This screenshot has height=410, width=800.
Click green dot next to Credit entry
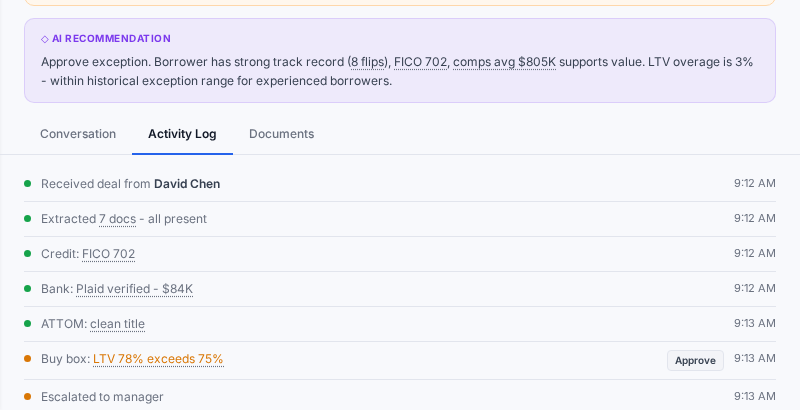pos(28,254)
